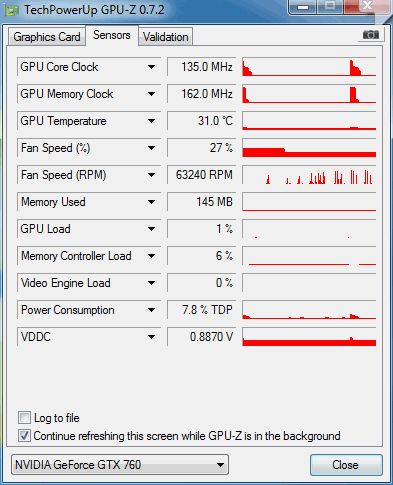Open NVIDIA GeForce GTX 760 device selector
Image resolution: width=393 pixels, height=485 pixels.
pyautogui.click(x=120, y=464)
